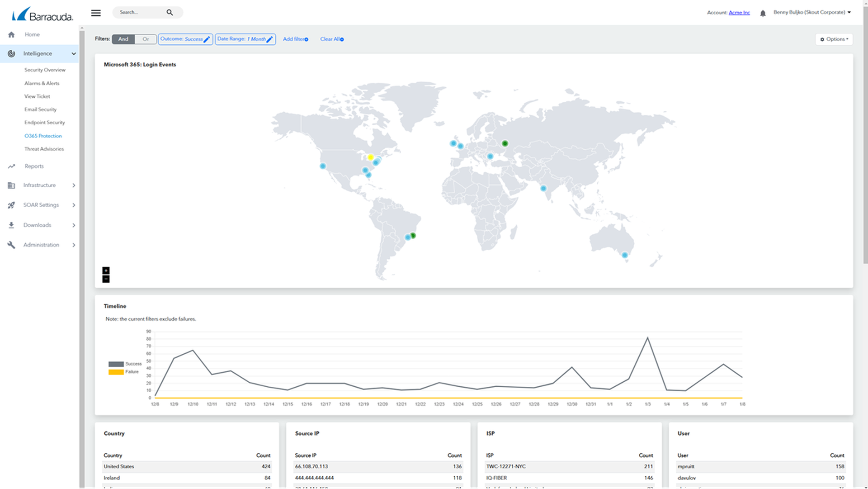This screenshot has width=868, height=489.
Task: Click user row davulov
Action: (761, 478)
